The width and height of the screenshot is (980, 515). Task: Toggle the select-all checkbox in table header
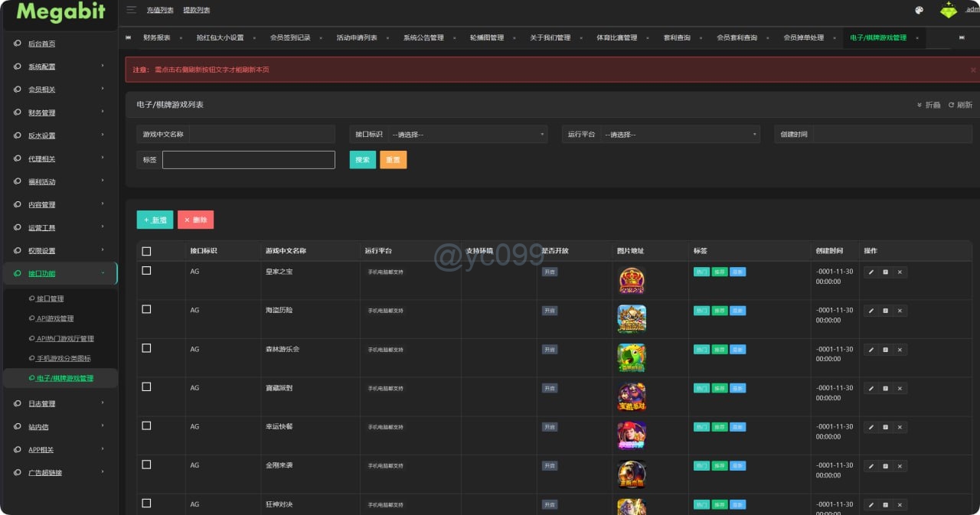(146, 251)
